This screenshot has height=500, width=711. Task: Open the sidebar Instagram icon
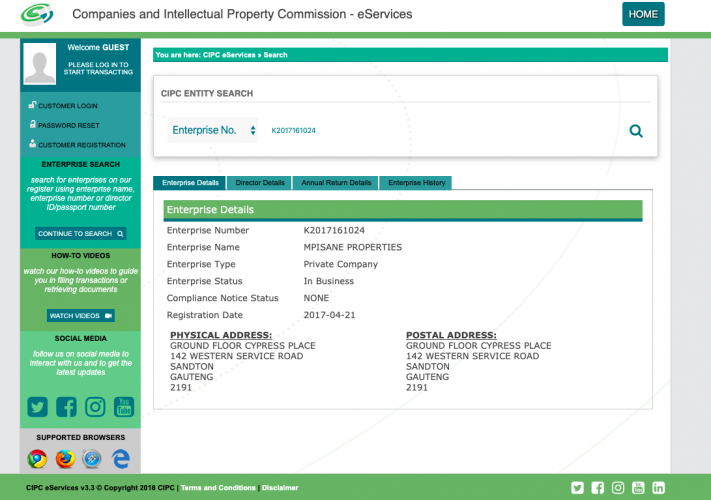(x=95, y=406)
